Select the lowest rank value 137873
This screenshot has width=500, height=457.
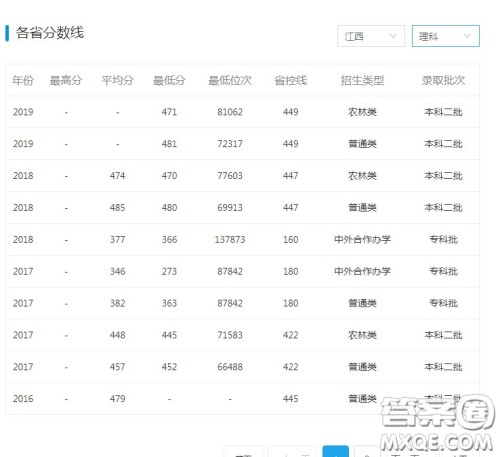click(230, 240)
